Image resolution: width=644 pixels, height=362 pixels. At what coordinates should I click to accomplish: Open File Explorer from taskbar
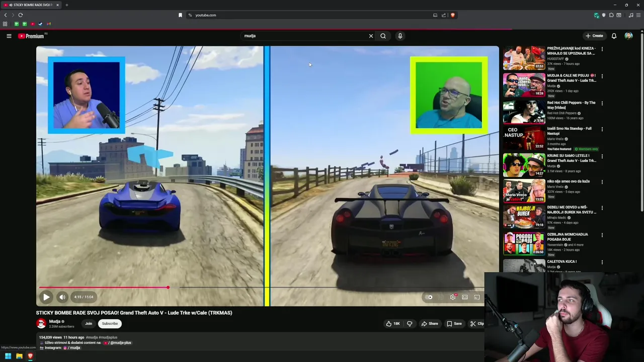(x=19, y=356)
